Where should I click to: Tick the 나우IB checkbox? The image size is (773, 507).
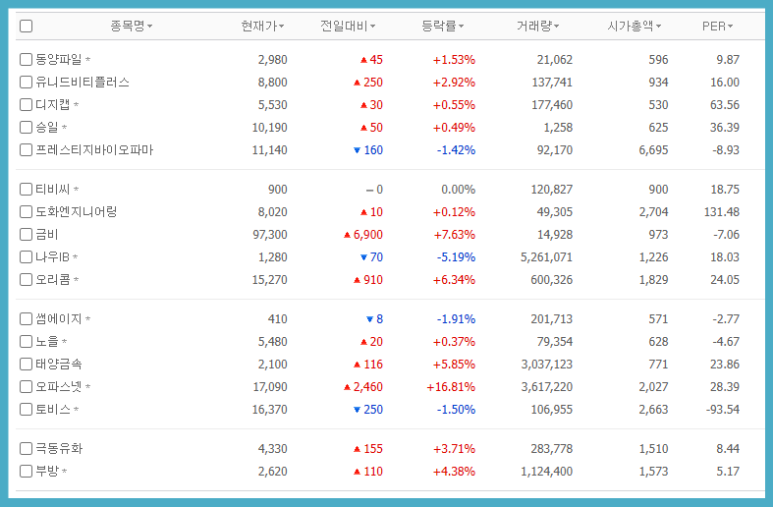point(26,257)
